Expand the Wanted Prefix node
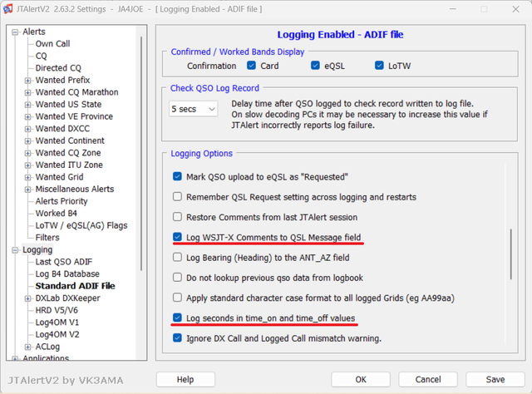Image resolution: width=532 pixels, height=394 pixels. point(27,81)
